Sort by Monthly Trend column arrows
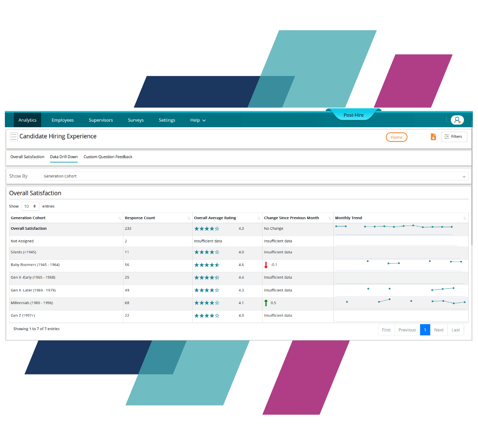Viewport: 478px width, 448px height. coord(465,218)
